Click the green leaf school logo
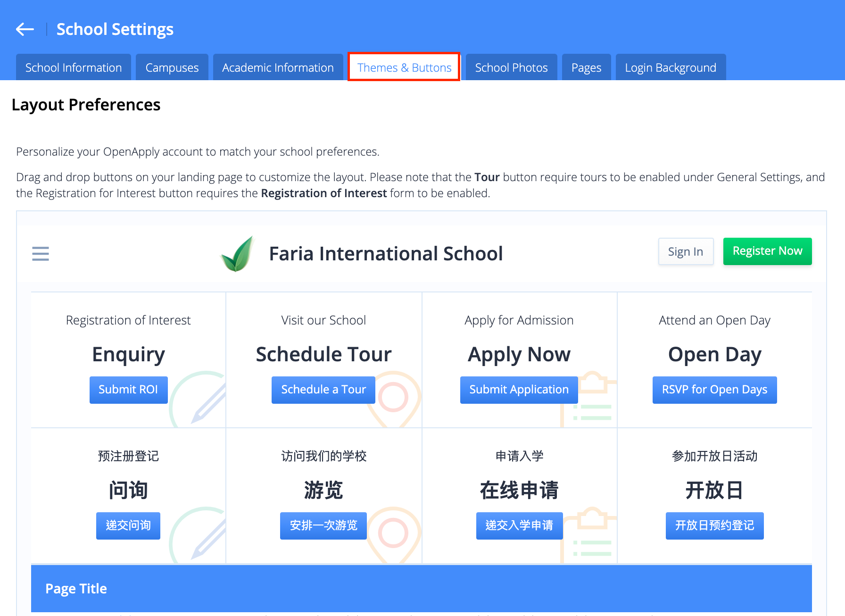Viewport: 845px width, 616px height. 238,254
